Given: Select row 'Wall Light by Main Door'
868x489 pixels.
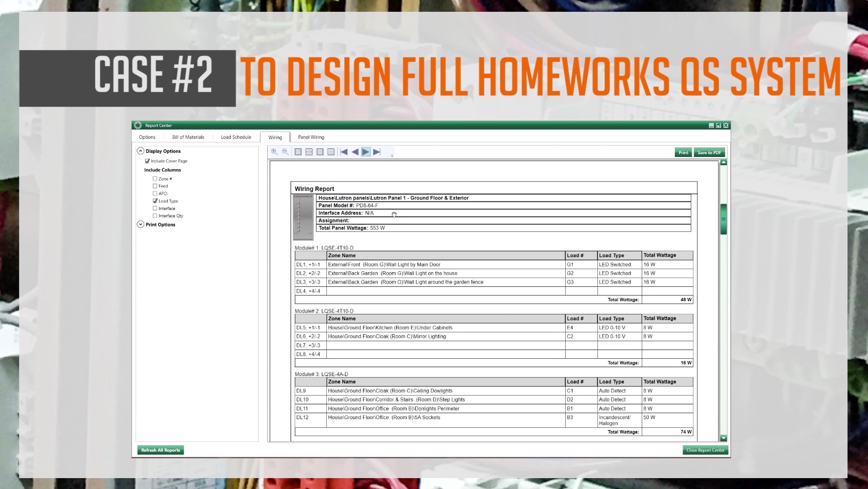Looking at the screenshot, I should point(494,264).
